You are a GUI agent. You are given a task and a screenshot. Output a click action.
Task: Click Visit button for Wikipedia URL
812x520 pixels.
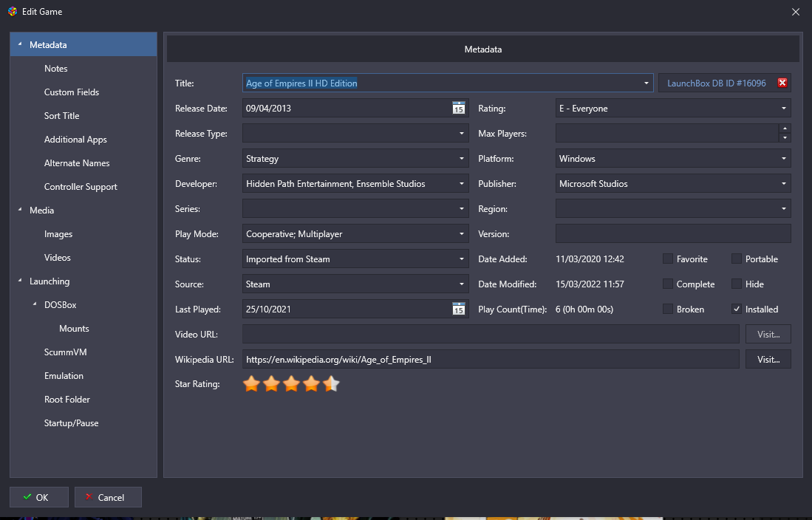click(768, 360)
